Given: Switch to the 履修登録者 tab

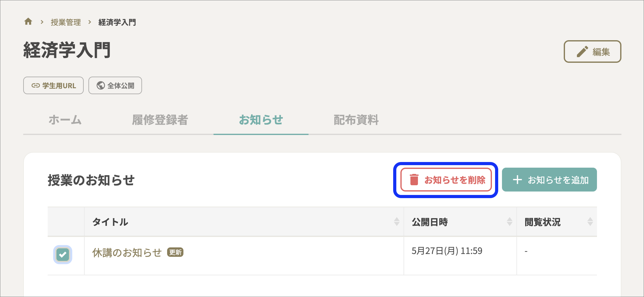Looking at the screenshot, I should (x=160, y=120).
